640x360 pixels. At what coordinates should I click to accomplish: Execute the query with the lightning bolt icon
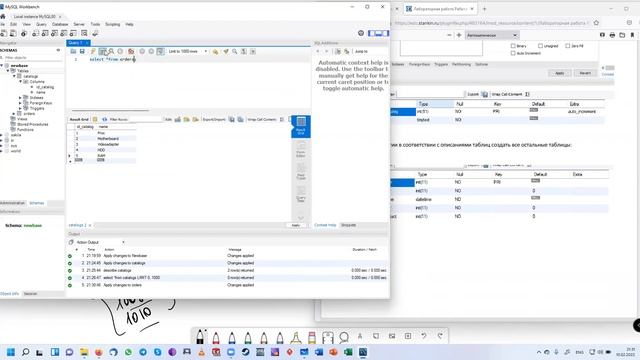93,51
